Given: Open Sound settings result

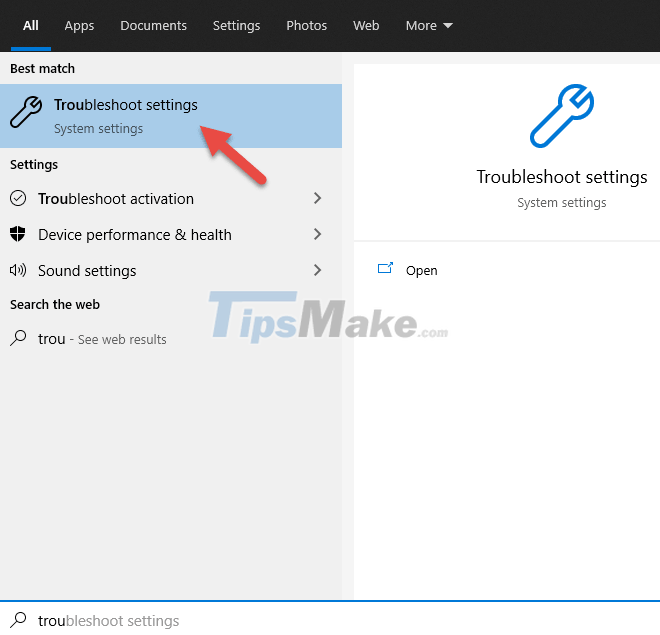Looking at the screenshot, I should click(171, 270).
